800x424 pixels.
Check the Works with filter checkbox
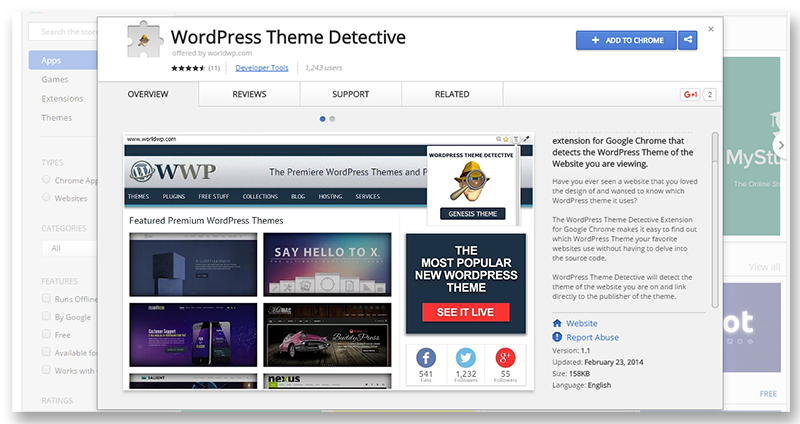(x=46, y=369)
